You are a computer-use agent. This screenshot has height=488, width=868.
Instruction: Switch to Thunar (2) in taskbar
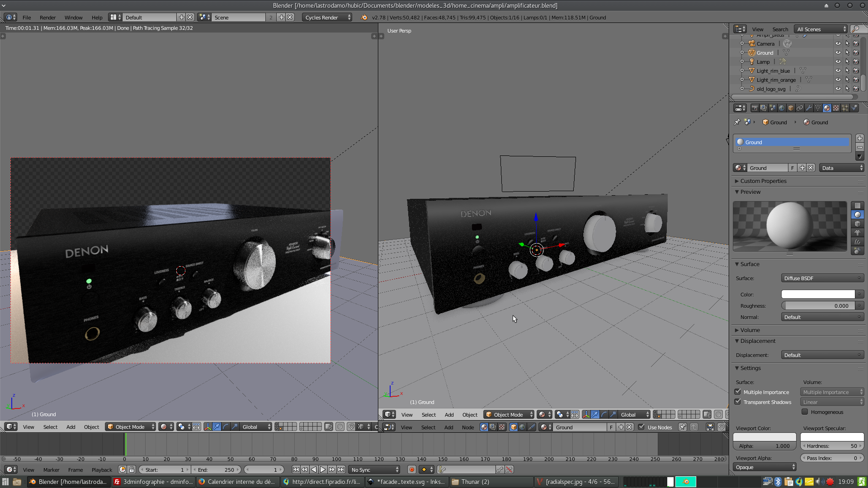pyautogui.click(x=491, y=482)
